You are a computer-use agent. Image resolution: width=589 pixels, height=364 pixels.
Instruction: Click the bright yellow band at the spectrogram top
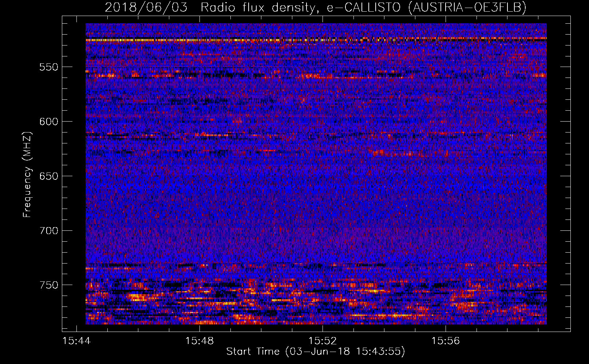pyautogui.click(x=316, y=39)
